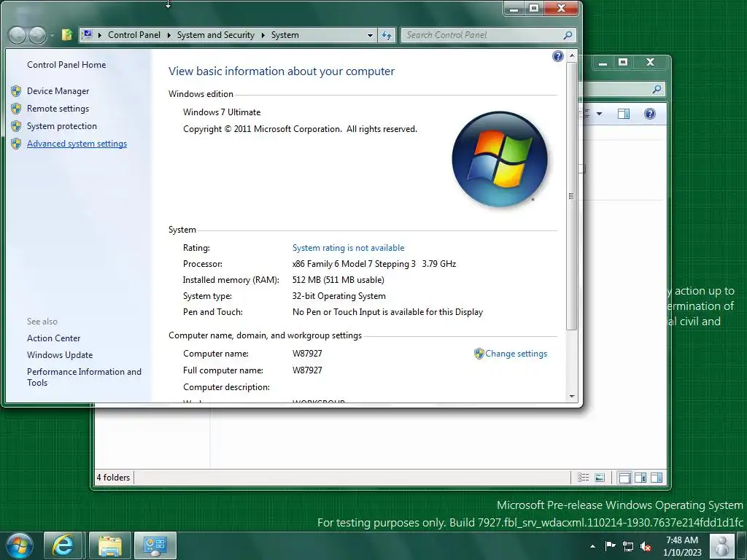This screenshot has width=747, height=560.
Task: Switch to details view in Explorer status bar
Action: [x=583, y=478]
